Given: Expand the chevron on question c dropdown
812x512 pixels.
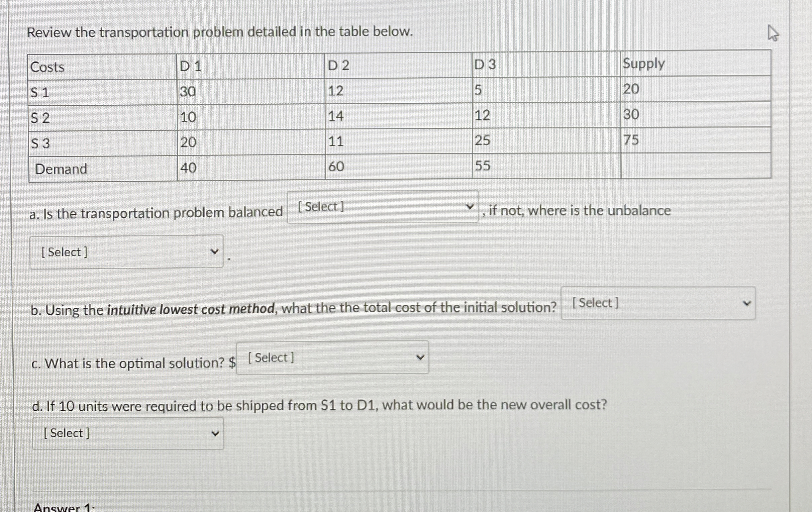Looking at the screenshot, I should point(420,356).
